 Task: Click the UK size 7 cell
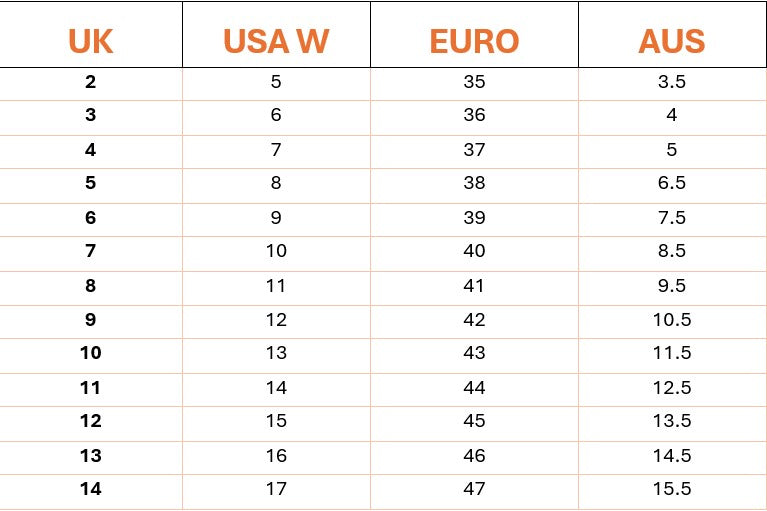click(91, 251)
